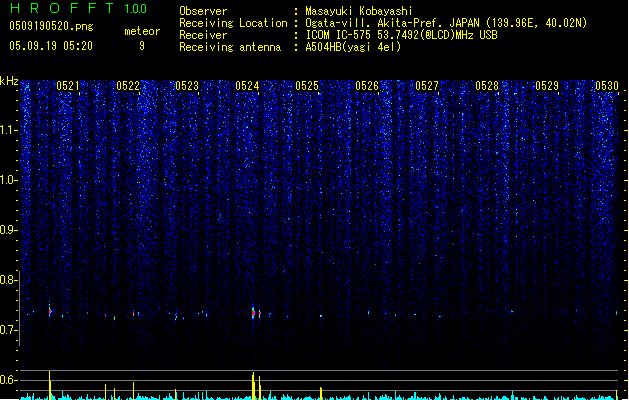Click the date stamp 05.09.19 05:20
Screen dimensions: 629x400
[51, 46]
